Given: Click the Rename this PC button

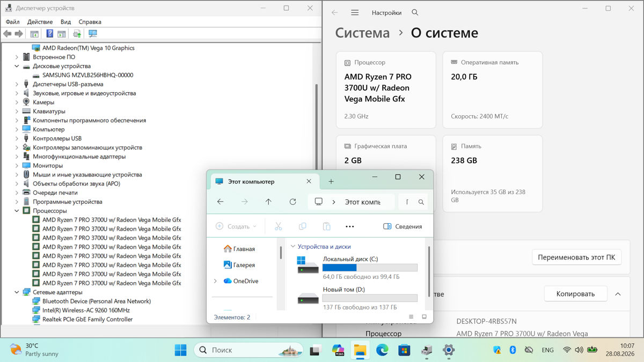Looking at the screenshot, I should tap(576, 257).
